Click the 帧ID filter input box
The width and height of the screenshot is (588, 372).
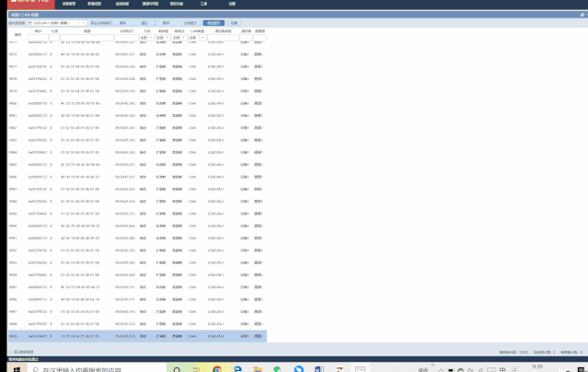pyautogui.click(x=39, y=38)
